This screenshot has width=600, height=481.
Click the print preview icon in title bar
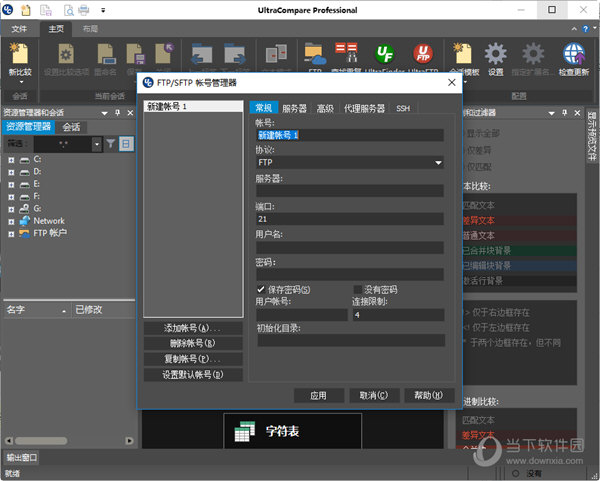point(68,10)
